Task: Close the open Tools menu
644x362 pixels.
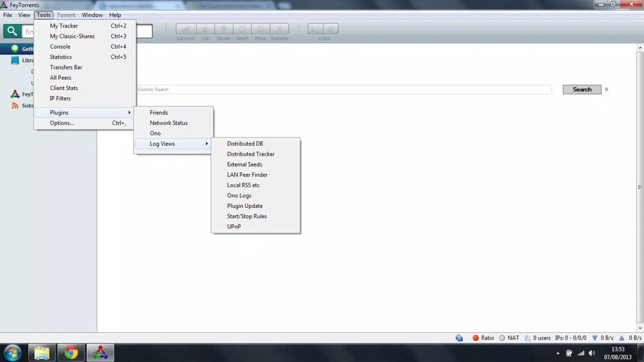Action: tap(43, 15)
